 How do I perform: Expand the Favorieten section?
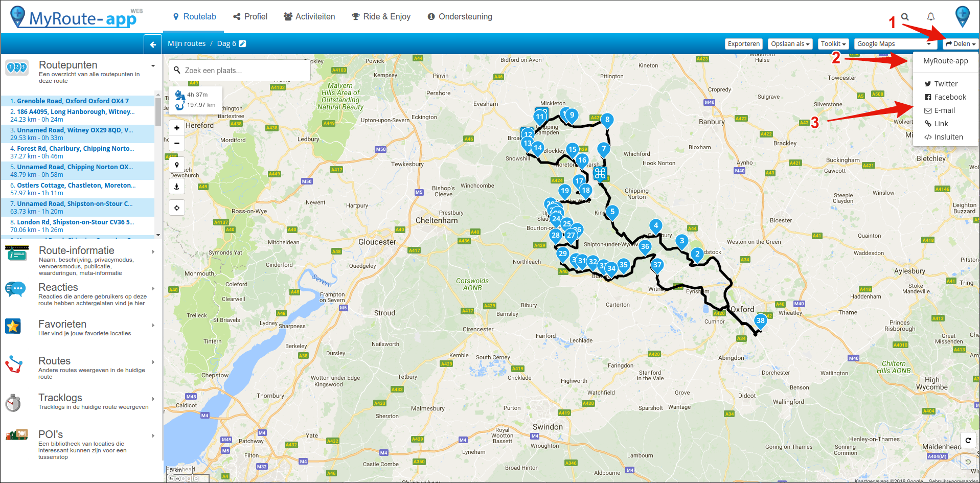coord(153,325)
